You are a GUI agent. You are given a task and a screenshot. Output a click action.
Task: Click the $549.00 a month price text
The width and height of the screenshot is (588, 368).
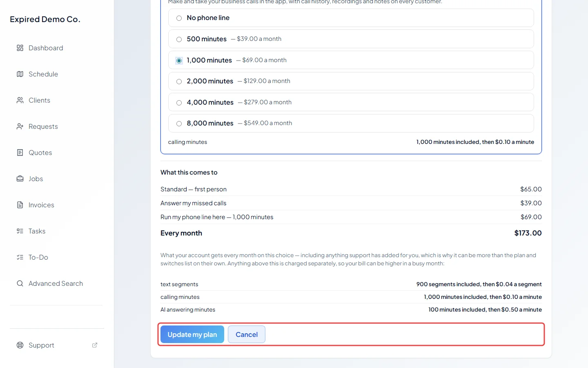coord(268,123)
